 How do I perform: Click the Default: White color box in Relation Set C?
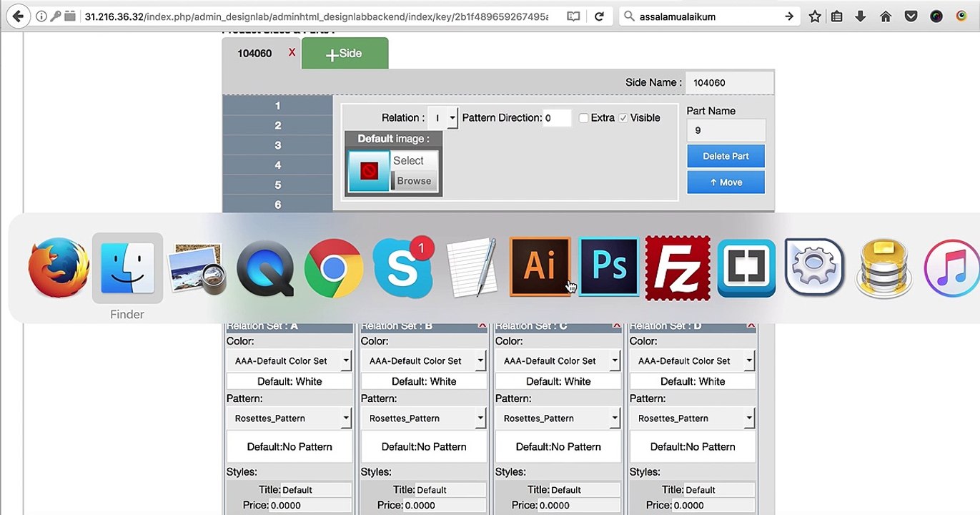pos(558,382)
